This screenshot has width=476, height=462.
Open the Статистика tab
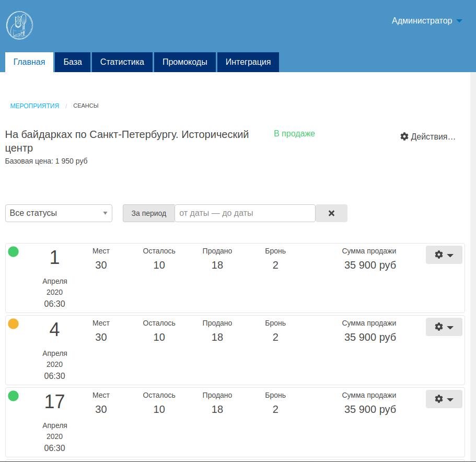[x=122, y=62]
